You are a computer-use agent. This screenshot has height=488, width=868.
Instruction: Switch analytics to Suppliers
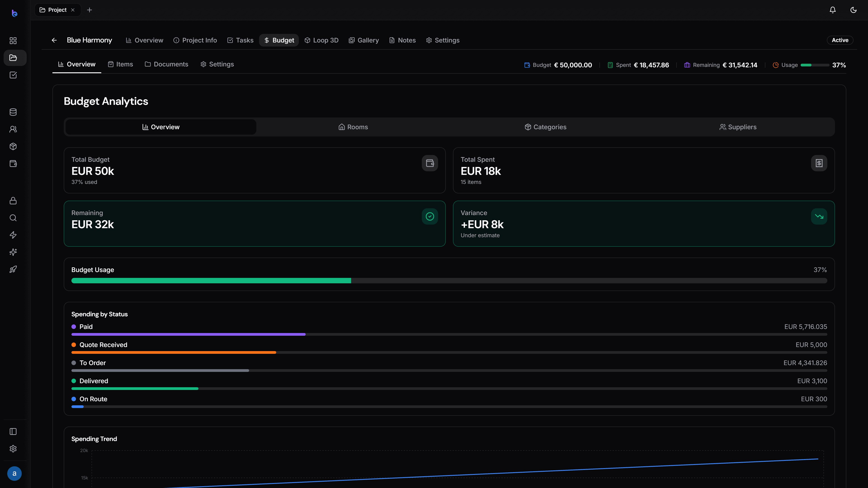click(738, 127)
